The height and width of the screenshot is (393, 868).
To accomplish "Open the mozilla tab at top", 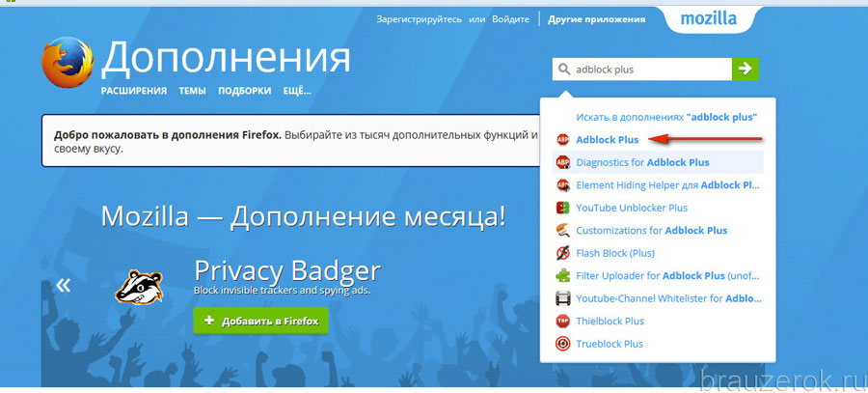I will pos(709,19).
